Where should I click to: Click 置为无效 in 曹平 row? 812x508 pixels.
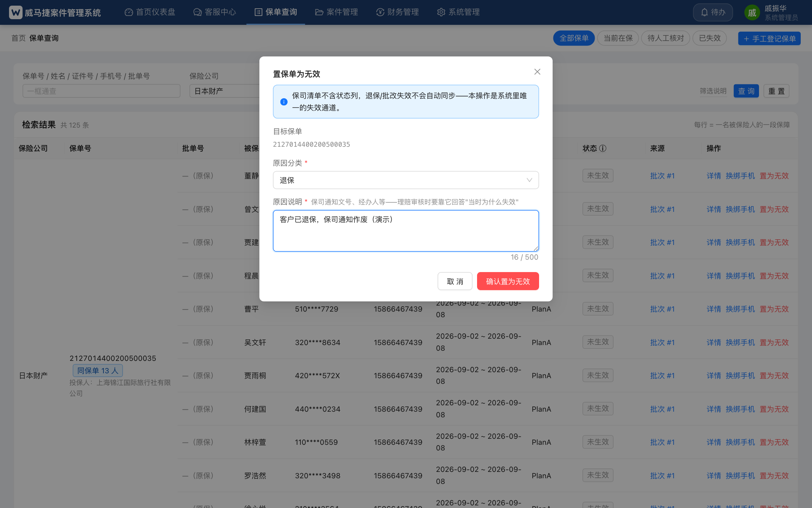774,309
